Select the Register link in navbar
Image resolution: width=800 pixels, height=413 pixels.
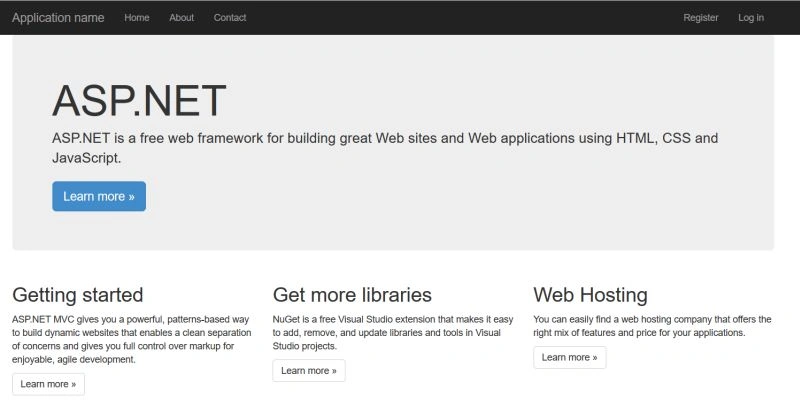(x=701, y=18)
